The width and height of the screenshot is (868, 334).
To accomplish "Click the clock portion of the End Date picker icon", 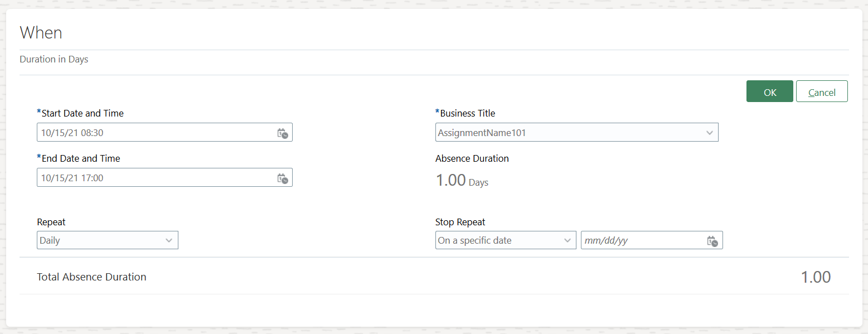I will pos(285,180).
